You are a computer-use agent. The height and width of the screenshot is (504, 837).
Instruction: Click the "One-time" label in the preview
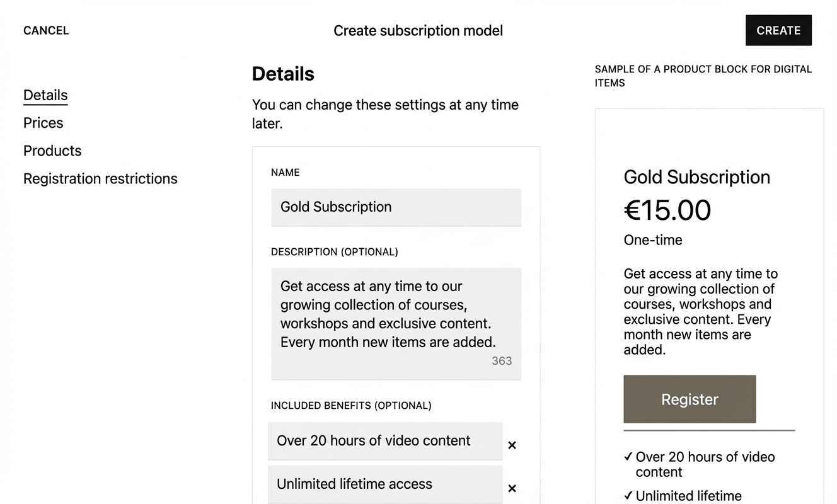(653, 240)
